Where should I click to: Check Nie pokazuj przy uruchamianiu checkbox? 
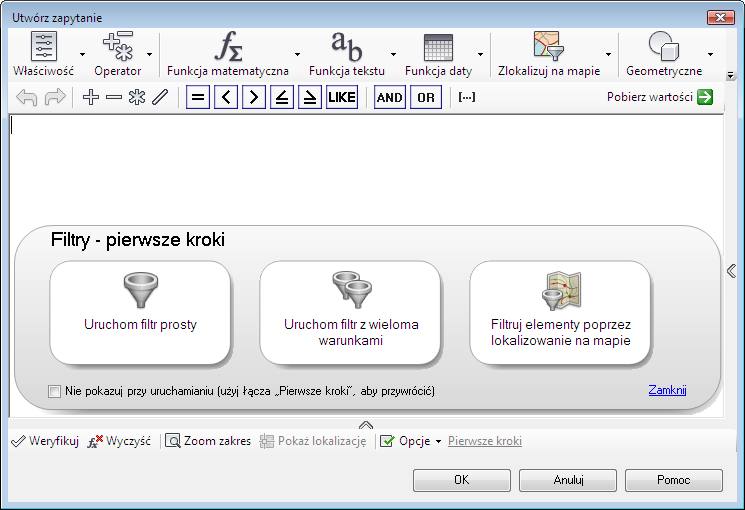click(54, 392)
